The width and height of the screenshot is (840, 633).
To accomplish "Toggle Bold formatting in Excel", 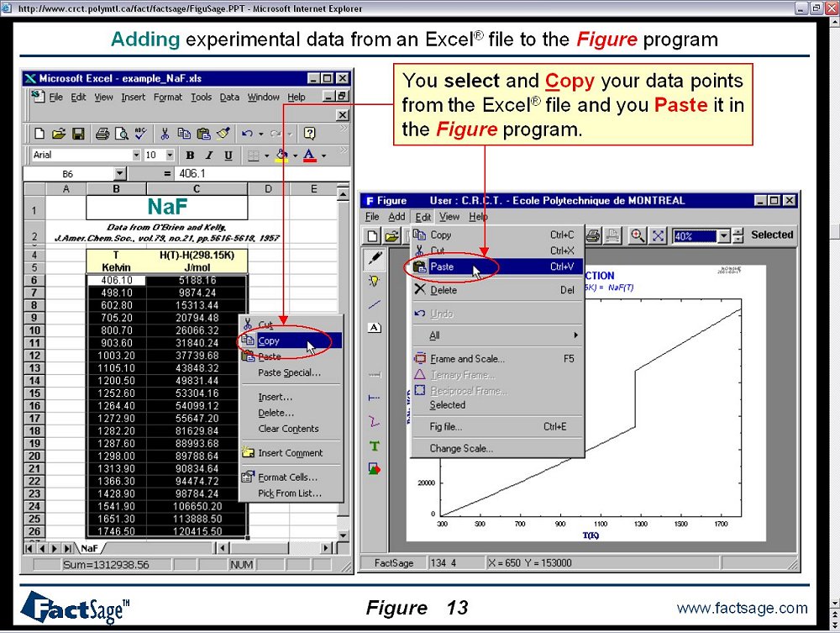I will point(190,156).
